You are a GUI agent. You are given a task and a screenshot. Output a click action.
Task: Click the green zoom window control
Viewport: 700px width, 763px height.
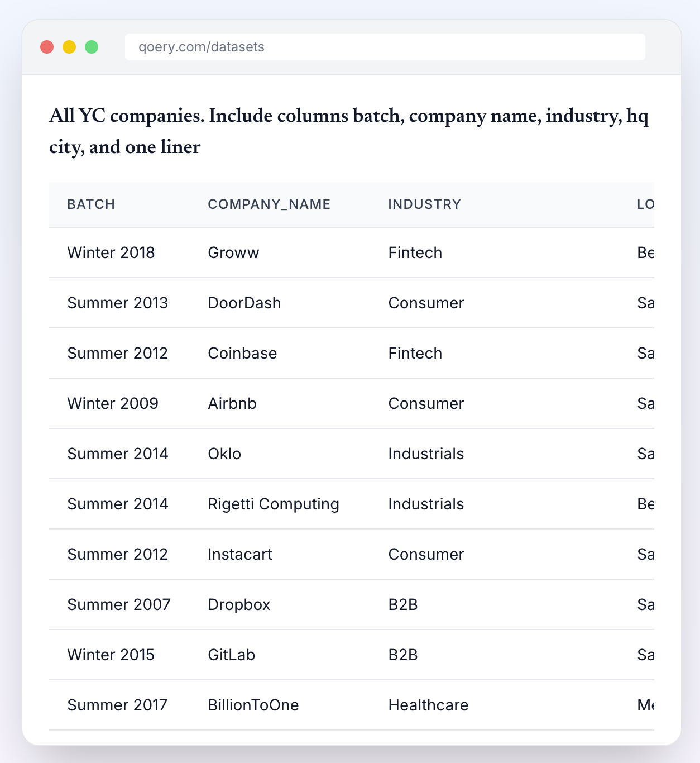(91, 47)
